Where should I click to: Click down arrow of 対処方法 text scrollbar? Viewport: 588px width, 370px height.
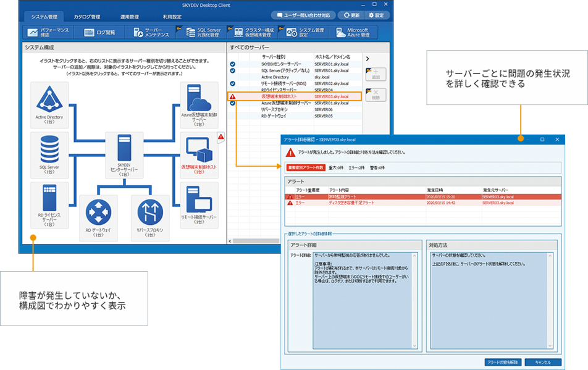click(550, 346)
